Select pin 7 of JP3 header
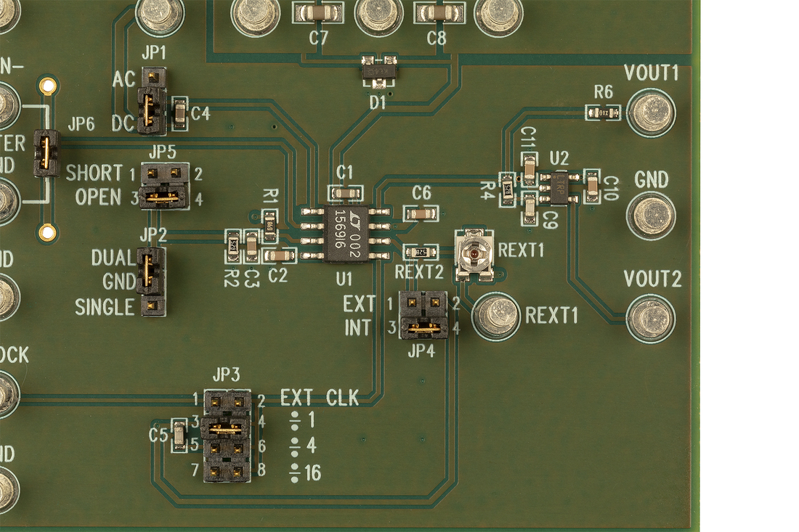Image resolution: width=799 pixels, height=532 pixels. tap(214, 472)
